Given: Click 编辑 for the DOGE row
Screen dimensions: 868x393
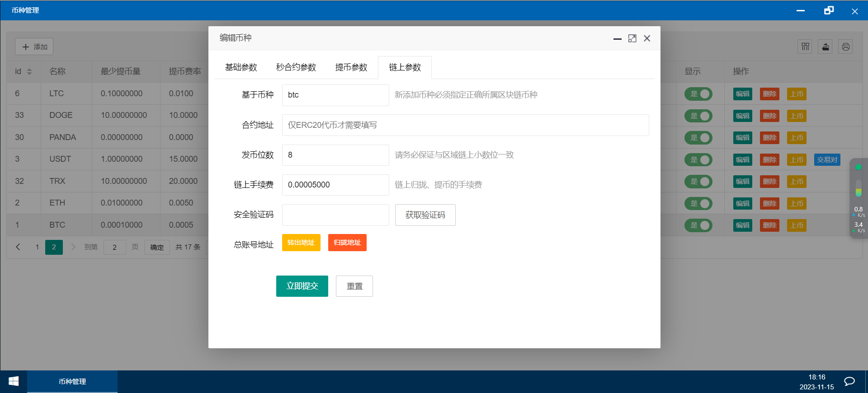Looking at the screenshot, I should click(x=743, y=116).
